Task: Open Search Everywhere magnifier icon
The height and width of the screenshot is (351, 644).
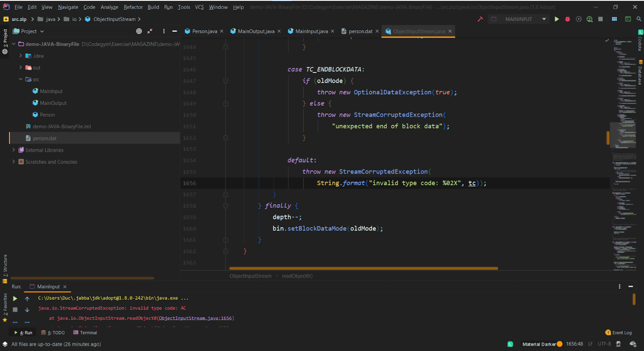Action: [639, 19]
